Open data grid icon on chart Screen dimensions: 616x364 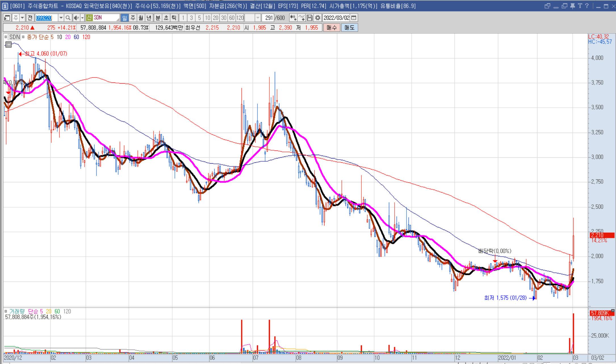(8, 44)
